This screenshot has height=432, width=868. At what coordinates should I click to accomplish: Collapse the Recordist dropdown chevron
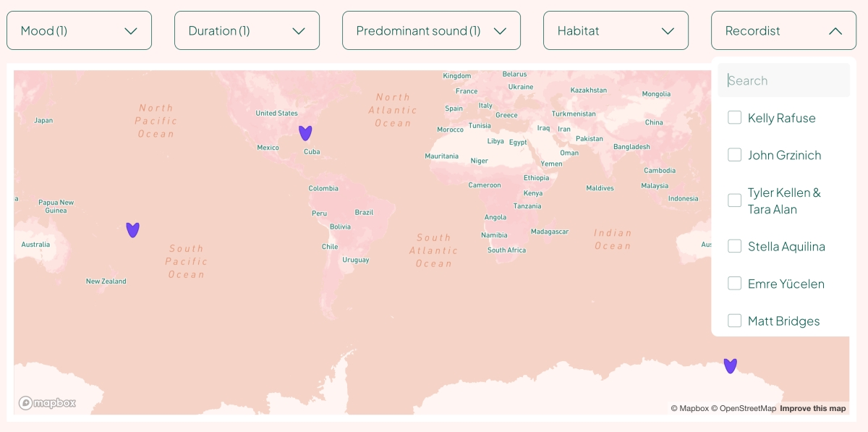(835, 31)
